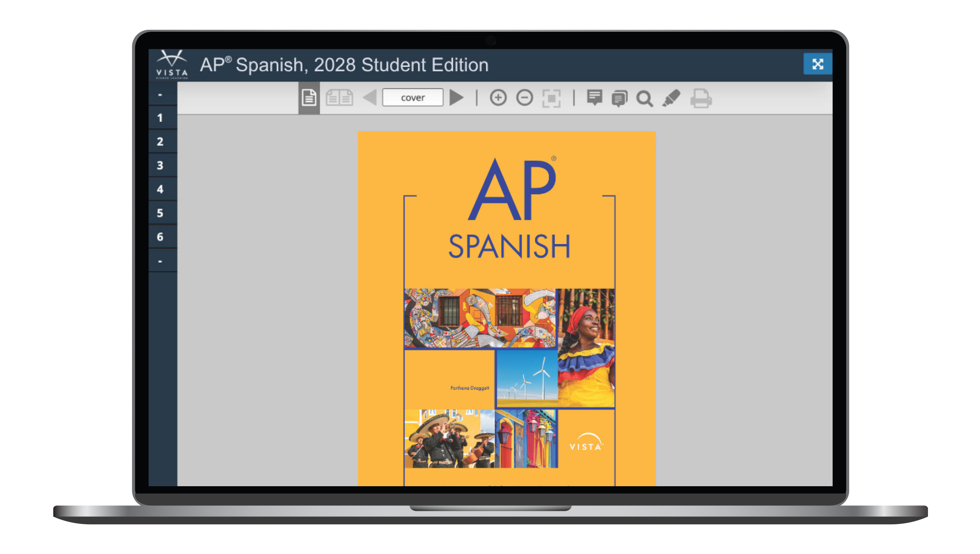Image resolution: width=980 pixels, height=554 pixels.
Task: Jump to chapter 2 in sidebar
Action: pos(163,141)
